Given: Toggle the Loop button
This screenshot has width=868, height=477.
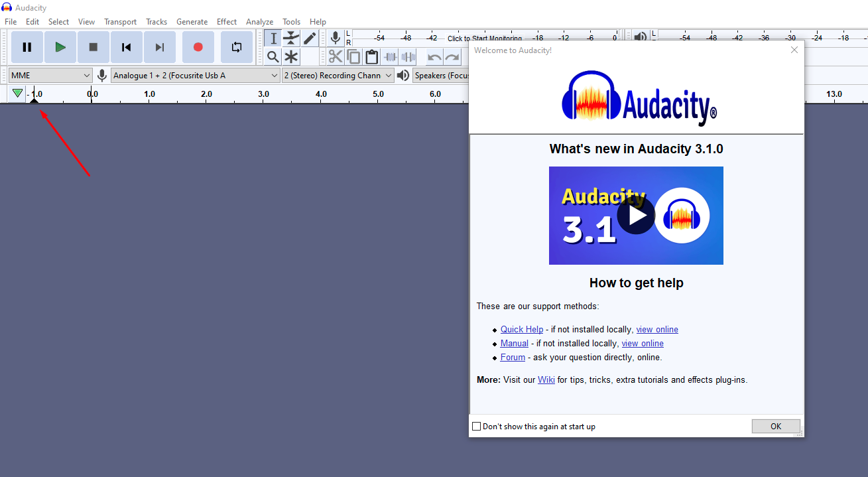Looking at the screenshot, I should click(237, 47).
